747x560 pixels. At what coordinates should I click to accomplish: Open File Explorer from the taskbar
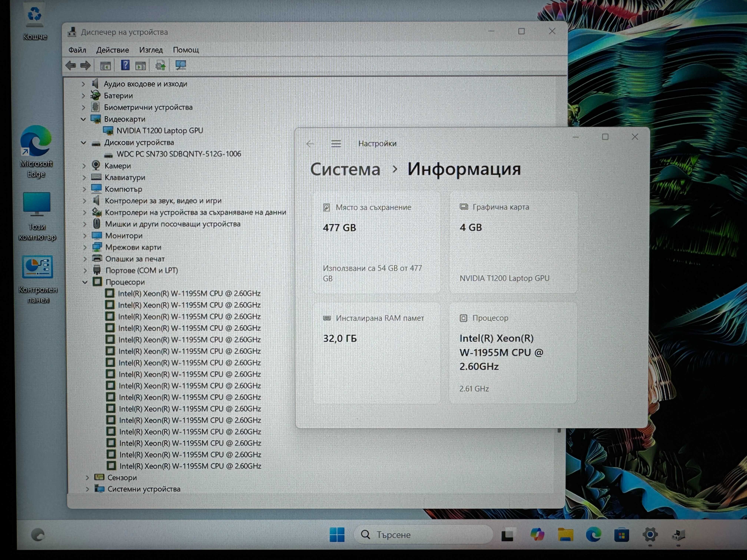pos(565,535)
